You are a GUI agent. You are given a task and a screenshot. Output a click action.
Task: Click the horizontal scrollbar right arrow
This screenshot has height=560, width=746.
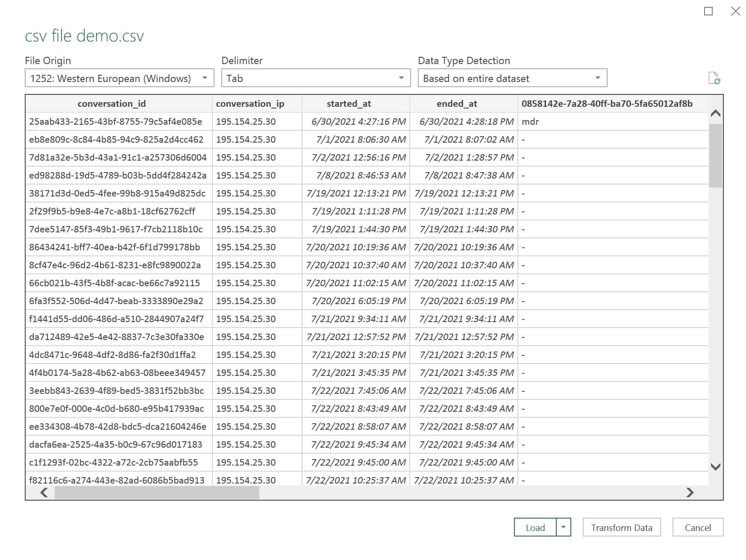[x=690, y=493]
